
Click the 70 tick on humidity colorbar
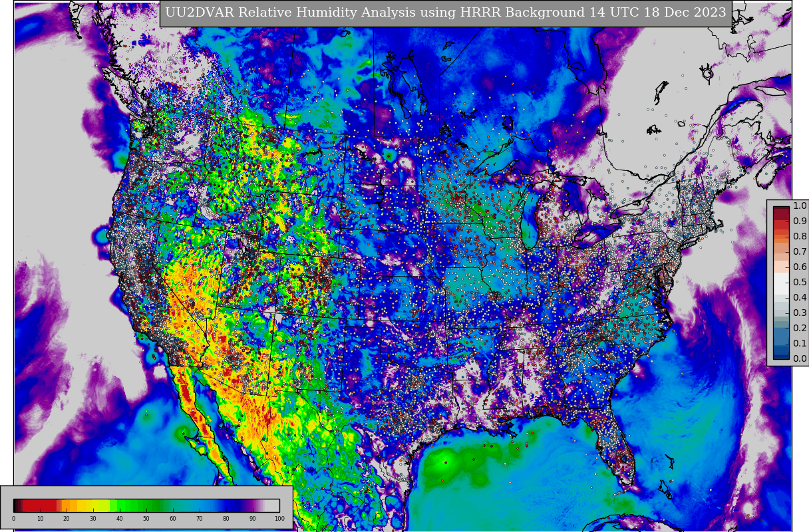point(200,519)
